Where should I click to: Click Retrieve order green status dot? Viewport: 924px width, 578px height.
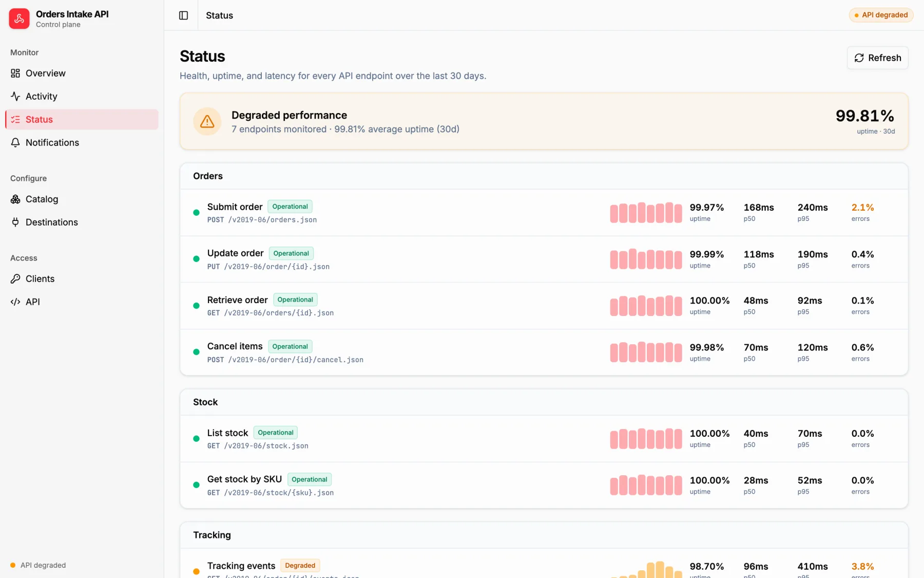[x=196, y=305]
